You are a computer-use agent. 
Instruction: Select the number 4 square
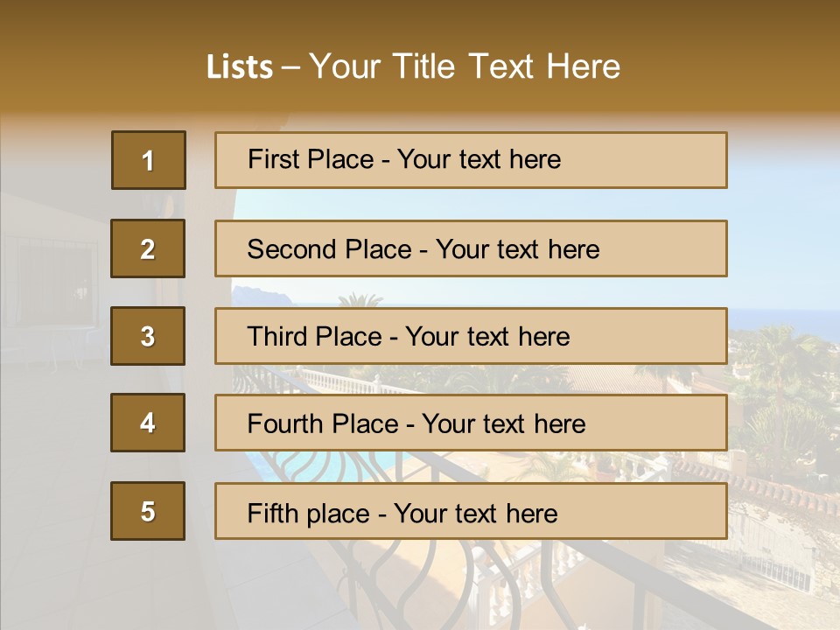[148, 423]
